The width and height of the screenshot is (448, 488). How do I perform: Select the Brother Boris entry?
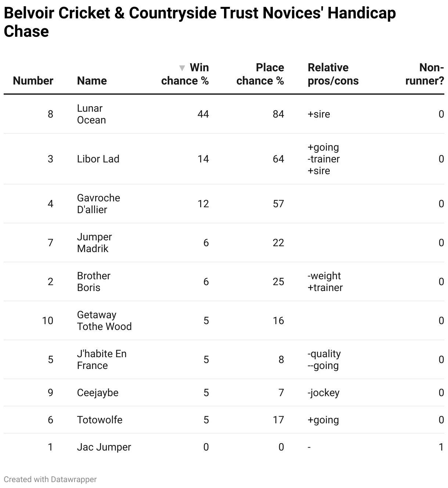tap(93, 281)
